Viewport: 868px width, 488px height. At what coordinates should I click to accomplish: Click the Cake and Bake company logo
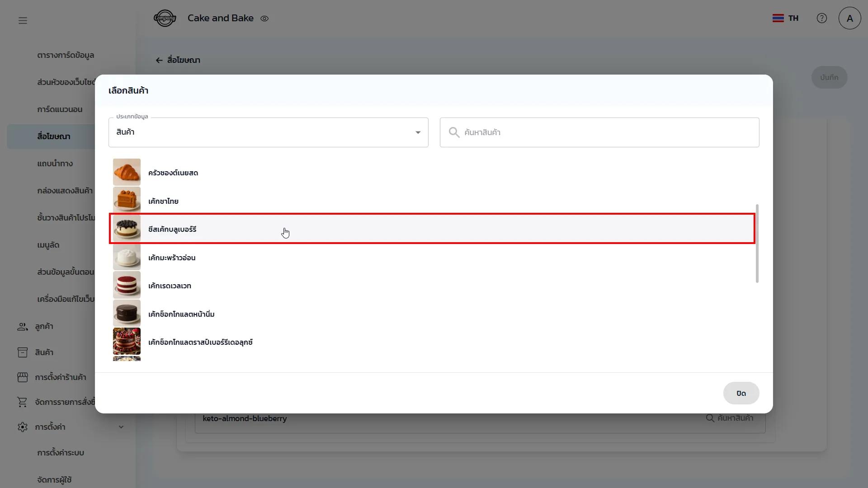point(165,18)
